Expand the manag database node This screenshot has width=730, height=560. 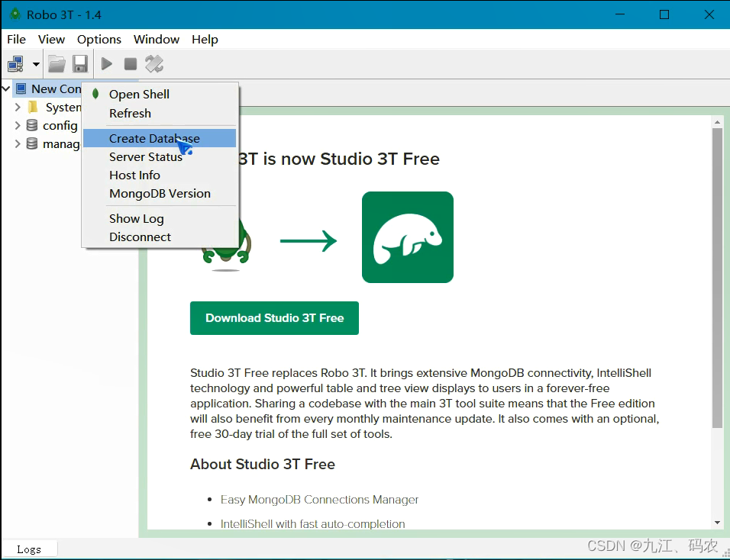coord(18,143)
